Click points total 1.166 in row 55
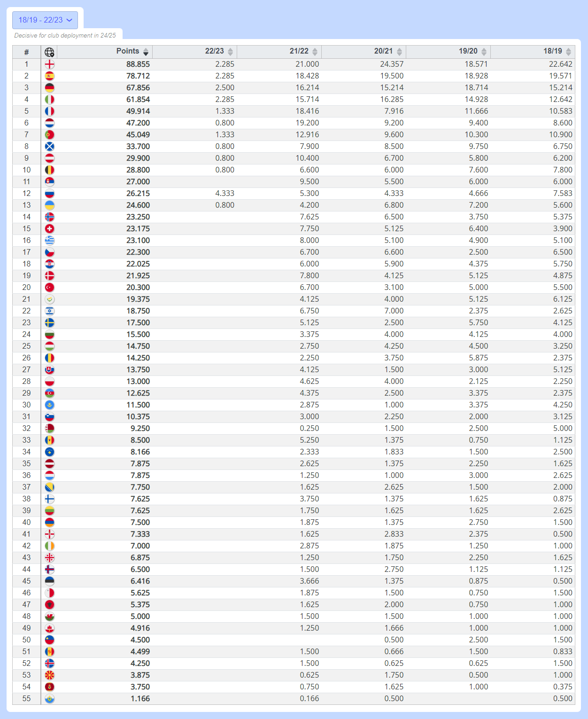Viewport: 588px width, 719px height. click(x=140, y=699)
